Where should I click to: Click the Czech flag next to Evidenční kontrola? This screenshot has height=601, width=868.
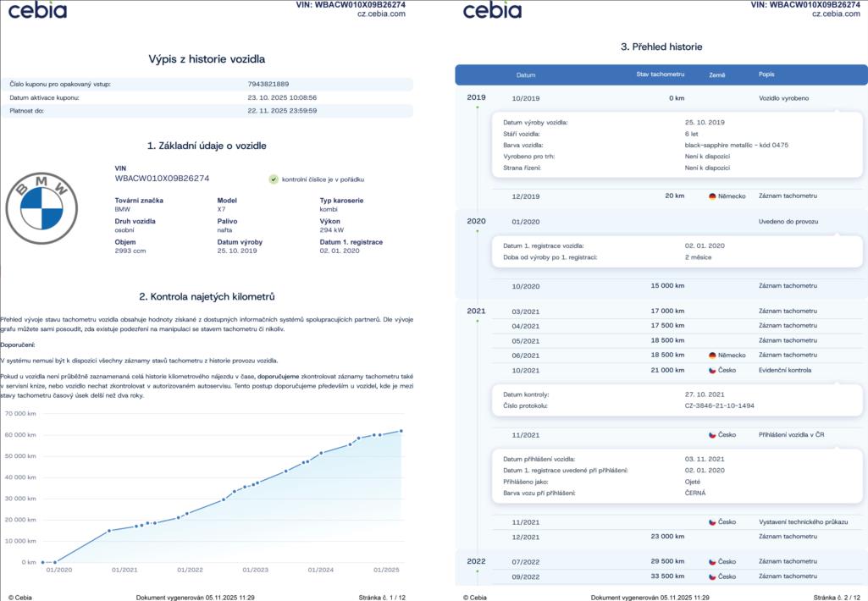tap(712, 371)
